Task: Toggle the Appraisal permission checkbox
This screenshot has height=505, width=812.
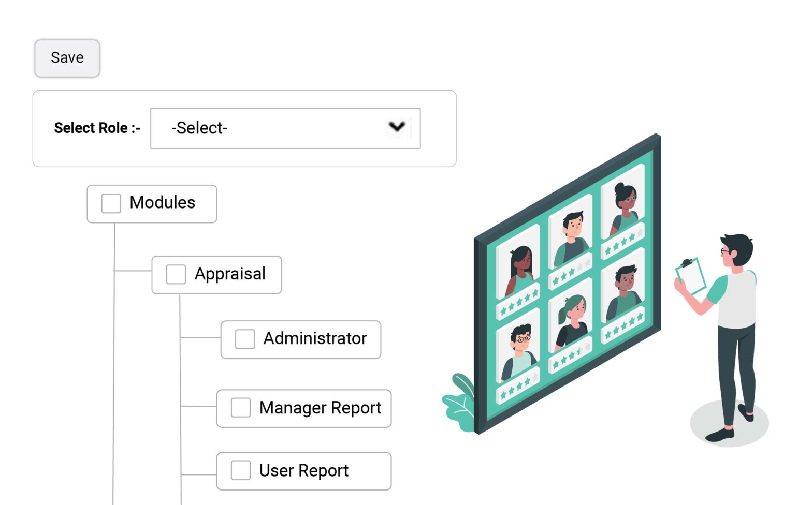Action: click(175, 274)
